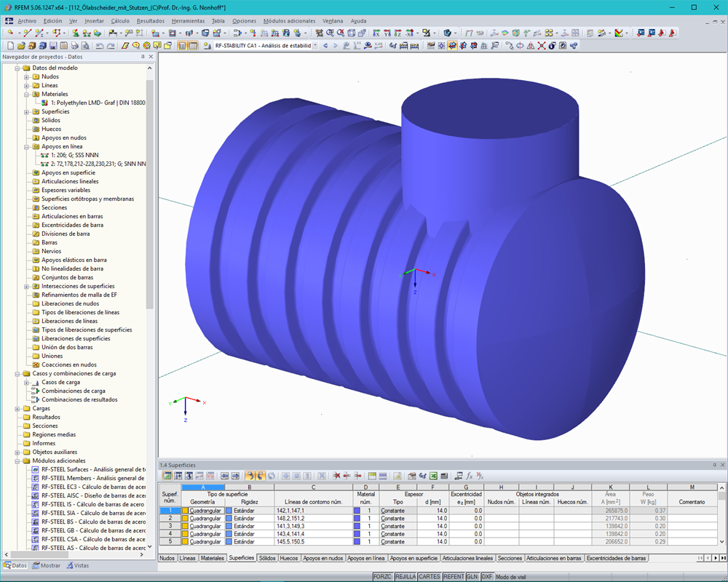
Task: Click the first table toolbar edit icon
Action: (167, 476)
